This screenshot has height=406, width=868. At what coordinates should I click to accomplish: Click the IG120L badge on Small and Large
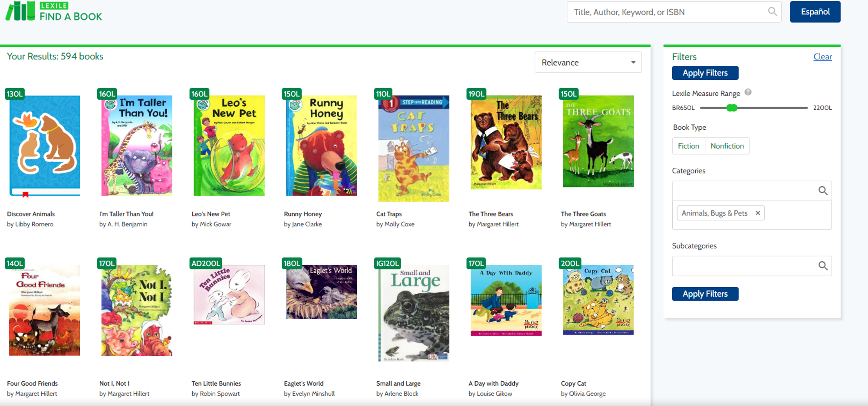[388, 263]
